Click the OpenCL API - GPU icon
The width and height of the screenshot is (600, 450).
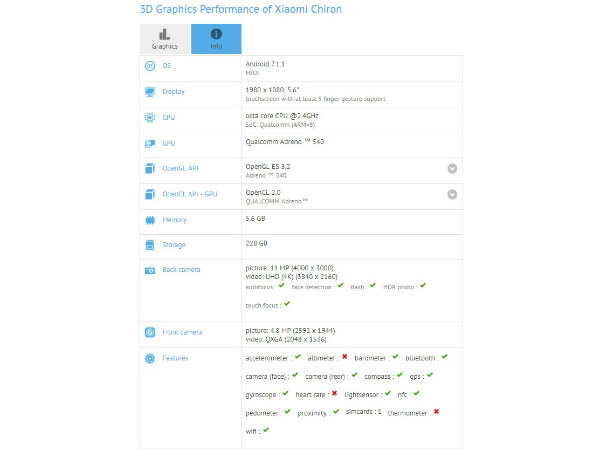pyautogui.click(x=150, y=194)
